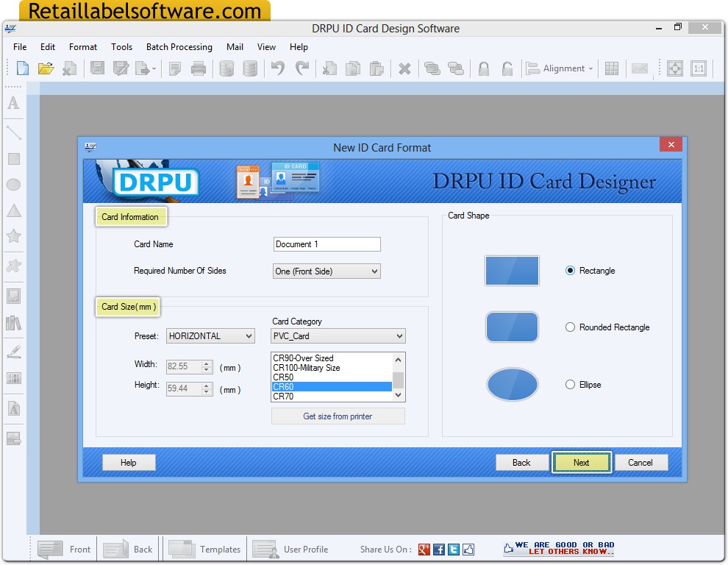Open the View menu
Screen dimensions: 728x565
[266, 47]
